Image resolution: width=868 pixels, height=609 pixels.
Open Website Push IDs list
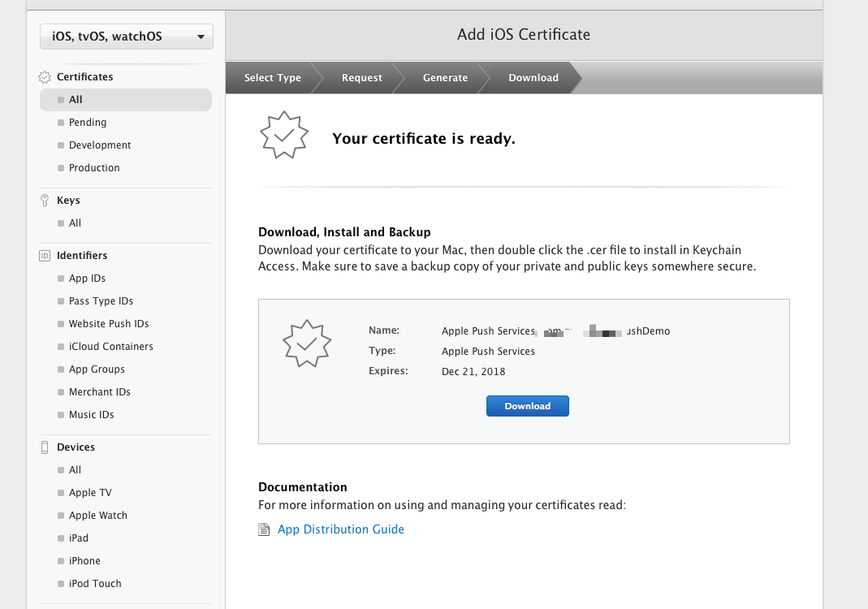click(109, 324)
